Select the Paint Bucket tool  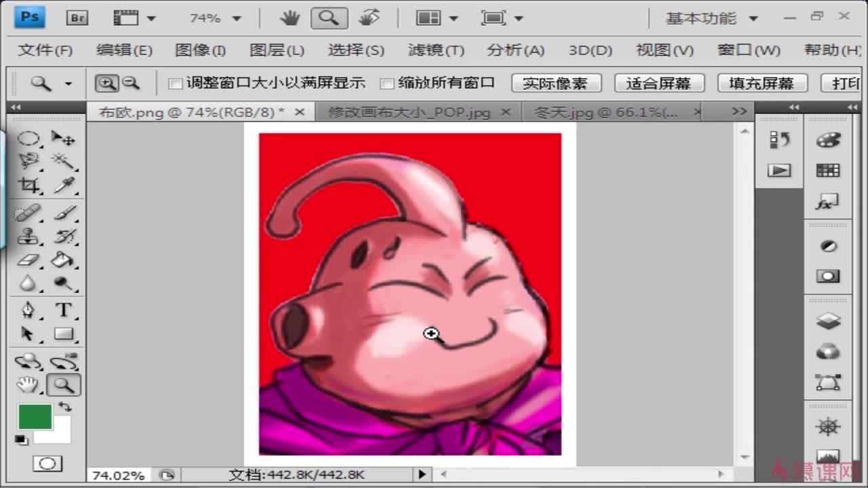pos(64,260)
